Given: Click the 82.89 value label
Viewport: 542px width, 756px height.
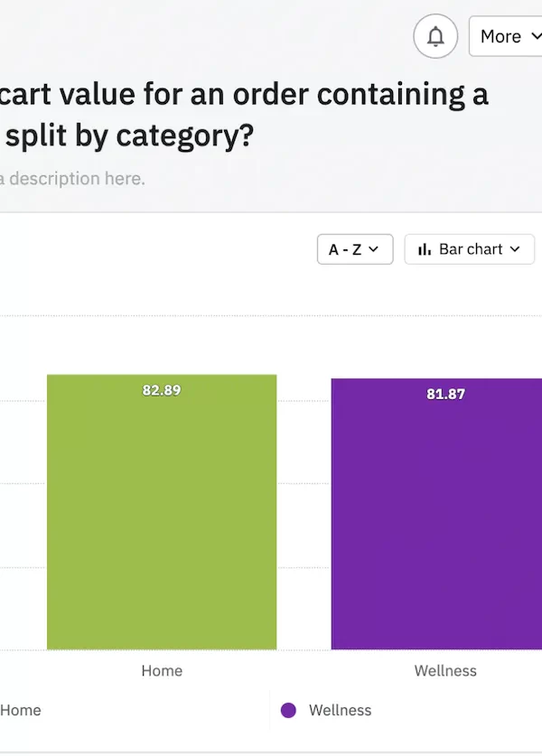Looking at the screenshot, I should (162, 390).
